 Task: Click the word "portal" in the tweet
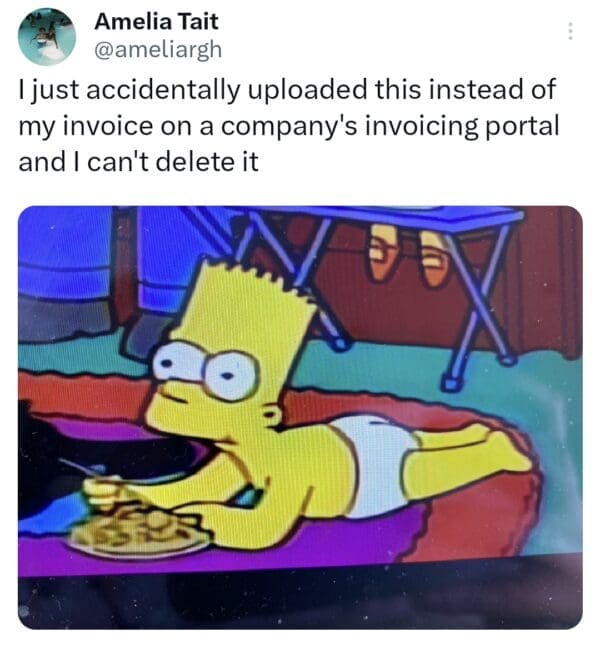(522, 127)
